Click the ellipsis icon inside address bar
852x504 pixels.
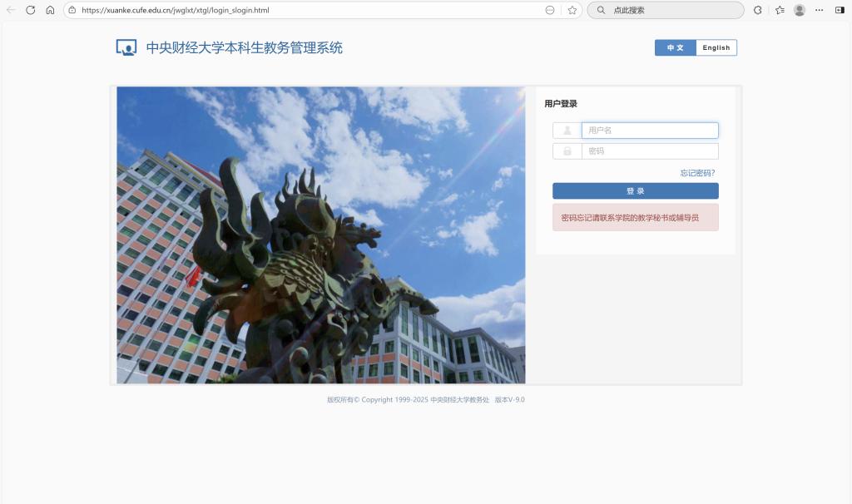pyautogui.click(x=550, y=10)
